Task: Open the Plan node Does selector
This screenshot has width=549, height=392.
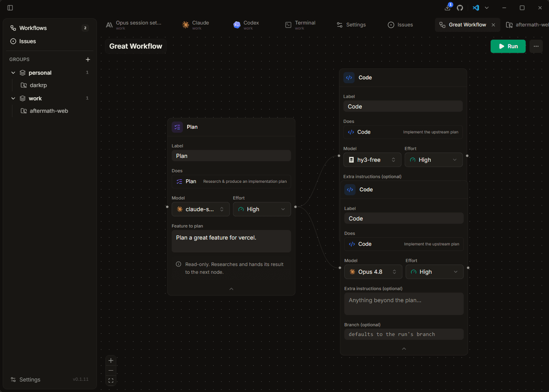Action: coord(231,182)
